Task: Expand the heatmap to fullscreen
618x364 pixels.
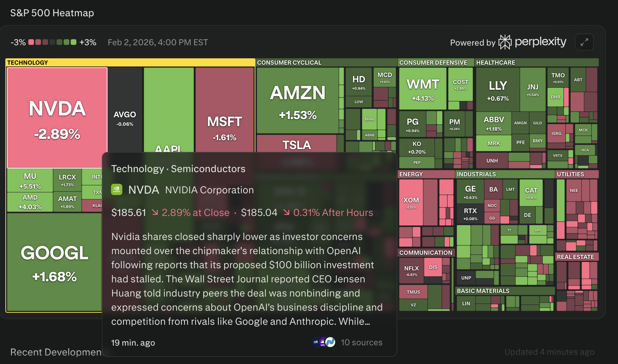Action: coord(584,42)
